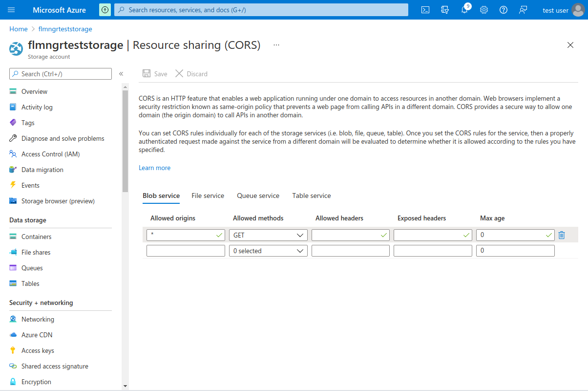Viewport: 588px width, 391px height.
Task: Close the CORS blade
Action: pyautogui.click(x=570, y=45)
